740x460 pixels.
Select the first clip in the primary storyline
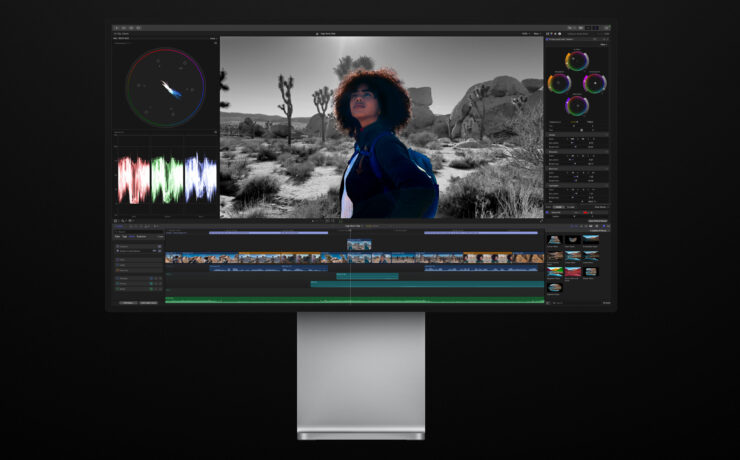(173, 258)
